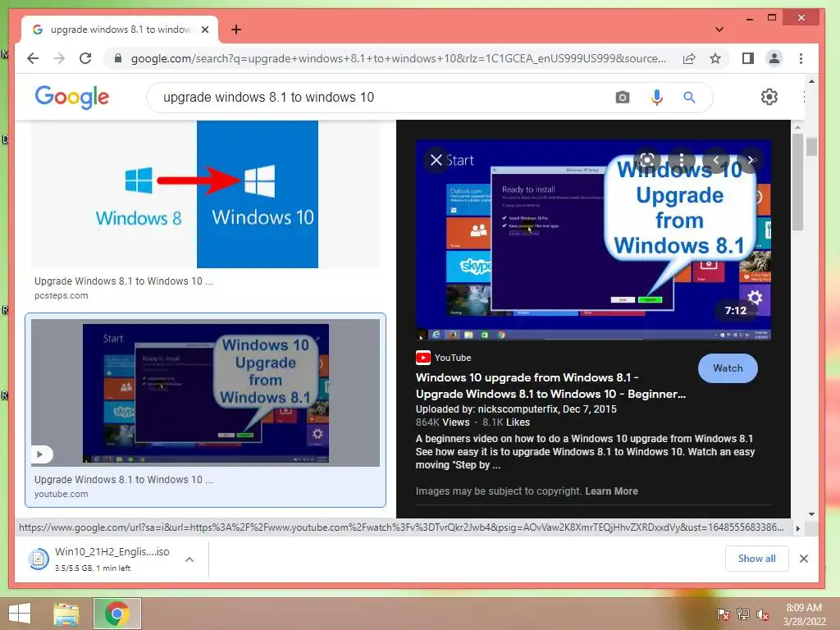Open a new browser tab
The width and height of the screenshot is (840, 630).
[x=235, y=30]
